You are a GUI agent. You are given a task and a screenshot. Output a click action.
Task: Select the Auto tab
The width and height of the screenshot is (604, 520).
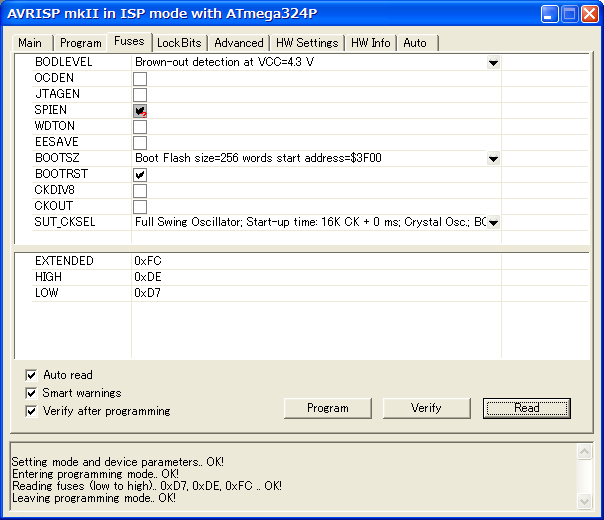pos(418,43)
